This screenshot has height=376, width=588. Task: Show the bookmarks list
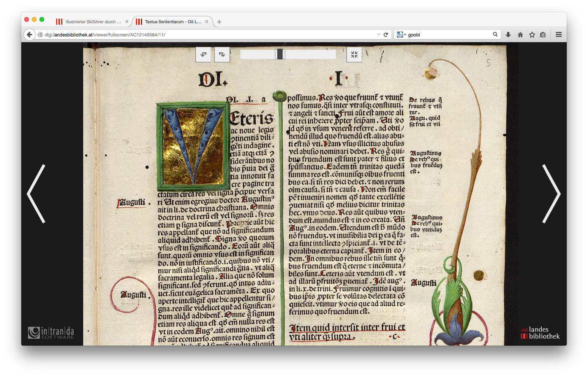[543, 35]
